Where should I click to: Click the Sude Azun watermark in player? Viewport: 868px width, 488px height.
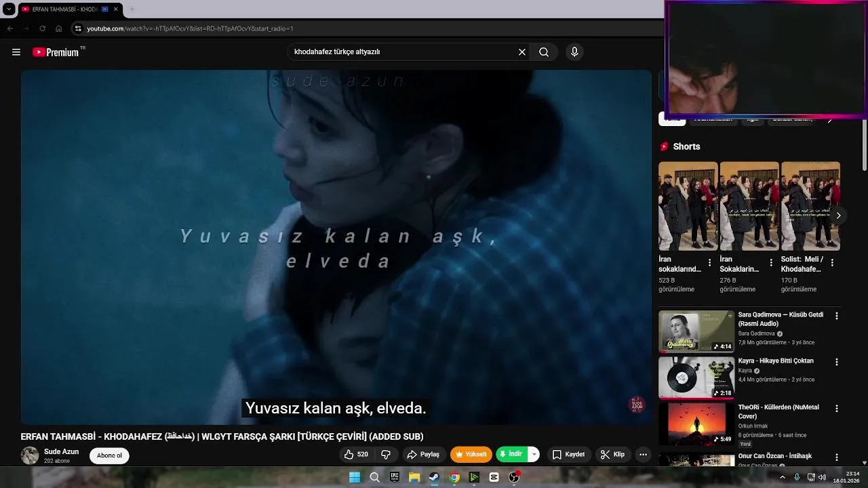pyautogui.click(x=637, y=405)
